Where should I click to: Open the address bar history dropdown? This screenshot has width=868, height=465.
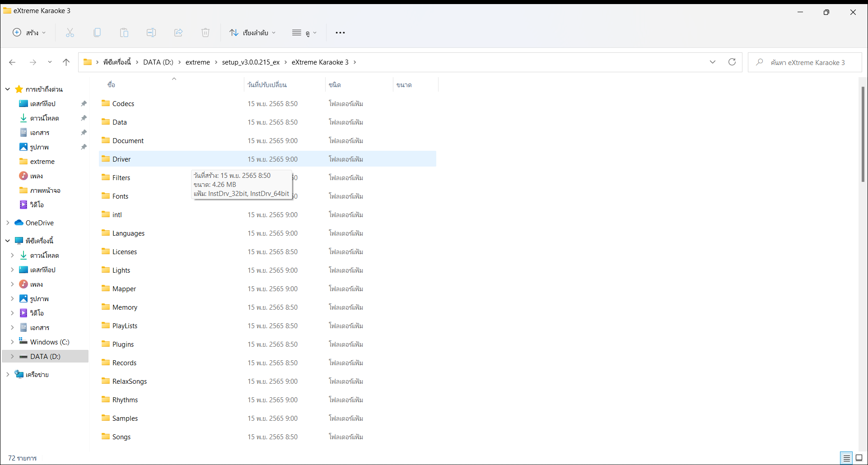[x=713, y=62]
